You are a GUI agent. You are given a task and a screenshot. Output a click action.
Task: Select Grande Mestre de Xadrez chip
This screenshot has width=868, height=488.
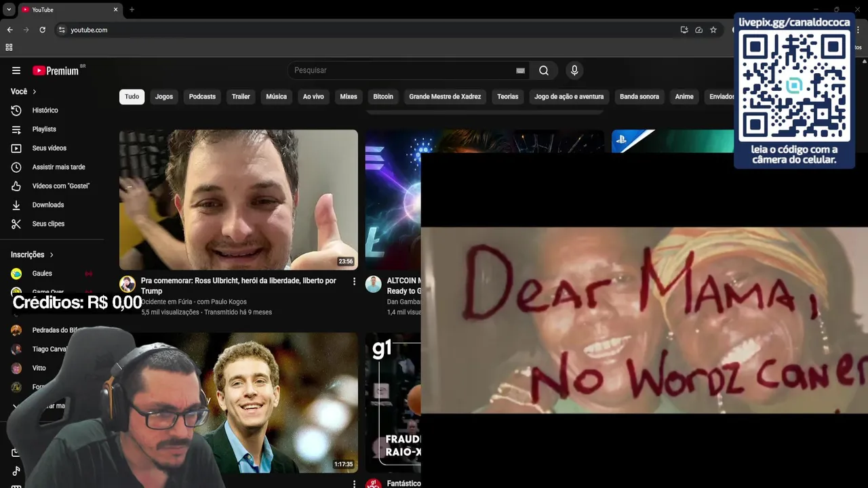click(445, 97)
